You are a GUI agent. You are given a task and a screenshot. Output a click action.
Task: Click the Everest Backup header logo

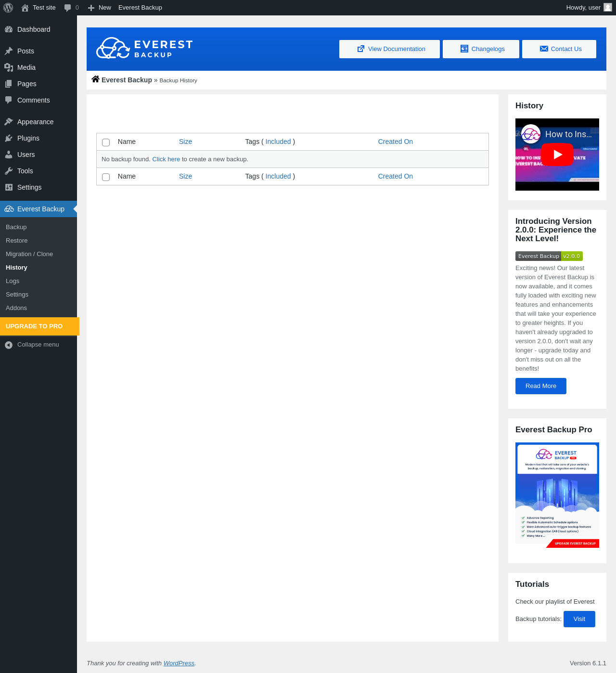coord(145,48)
